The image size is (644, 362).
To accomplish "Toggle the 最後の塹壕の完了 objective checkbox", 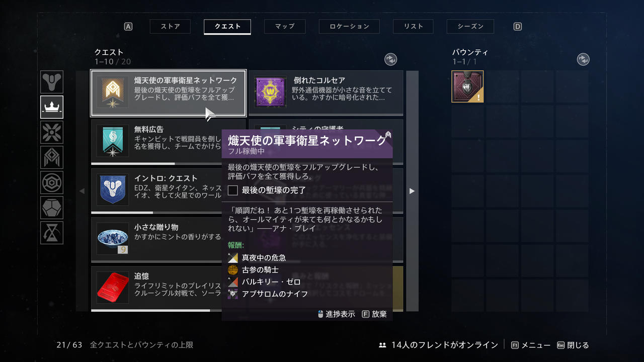I will (233, 191).
